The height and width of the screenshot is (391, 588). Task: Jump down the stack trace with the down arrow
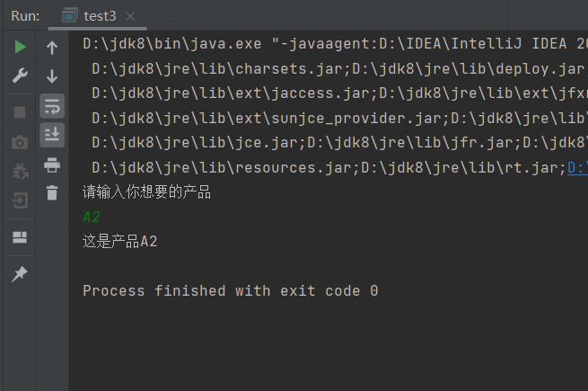[x=52, y=77]
